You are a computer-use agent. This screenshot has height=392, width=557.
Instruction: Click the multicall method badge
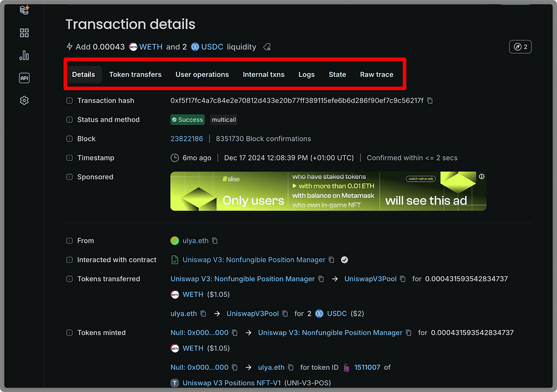[x=224, y=120]
